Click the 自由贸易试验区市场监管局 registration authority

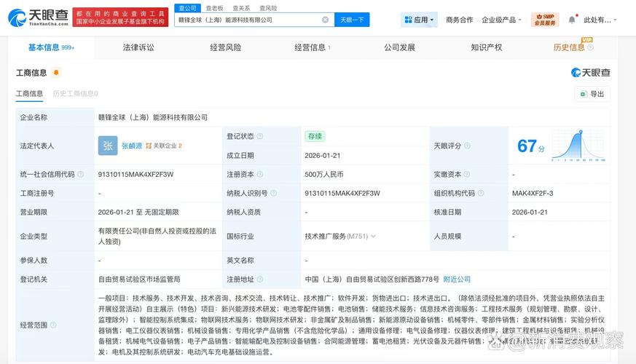tap(139, 279)
